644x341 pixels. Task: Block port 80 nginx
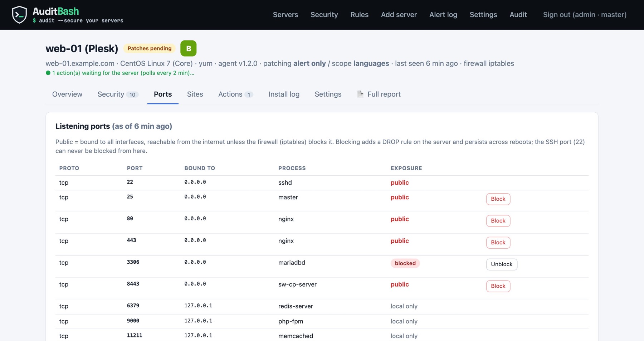point(498,221)
